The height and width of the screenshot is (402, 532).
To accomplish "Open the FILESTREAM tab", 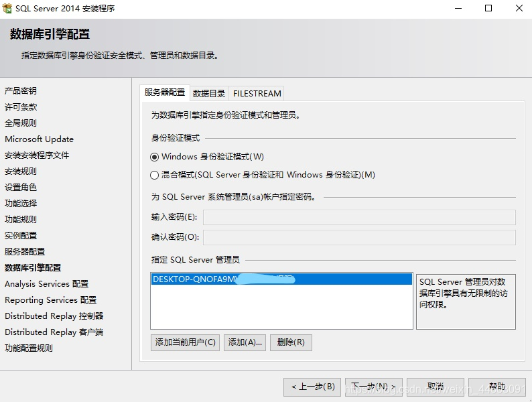I will [257, 93].
